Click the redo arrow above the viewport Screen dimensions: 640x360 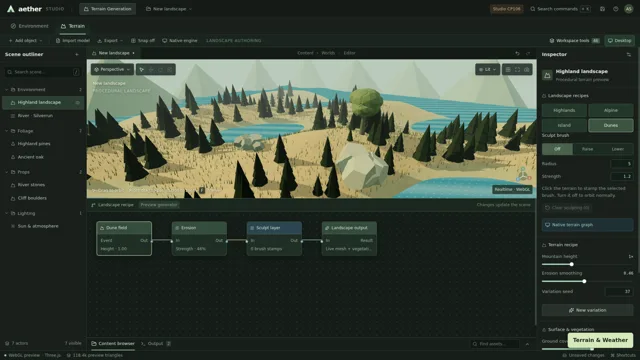click(x=528, y=53)
